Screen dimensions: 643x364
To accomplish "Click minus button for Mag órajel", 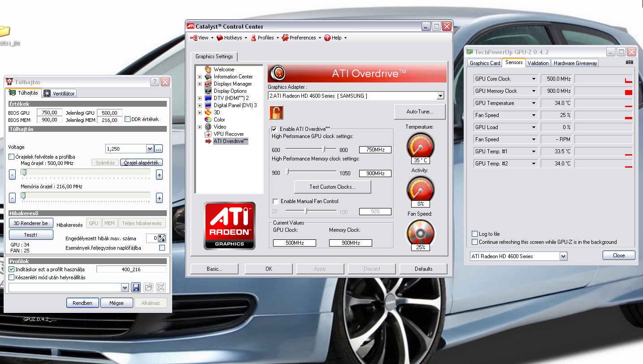I will point(12,175).
